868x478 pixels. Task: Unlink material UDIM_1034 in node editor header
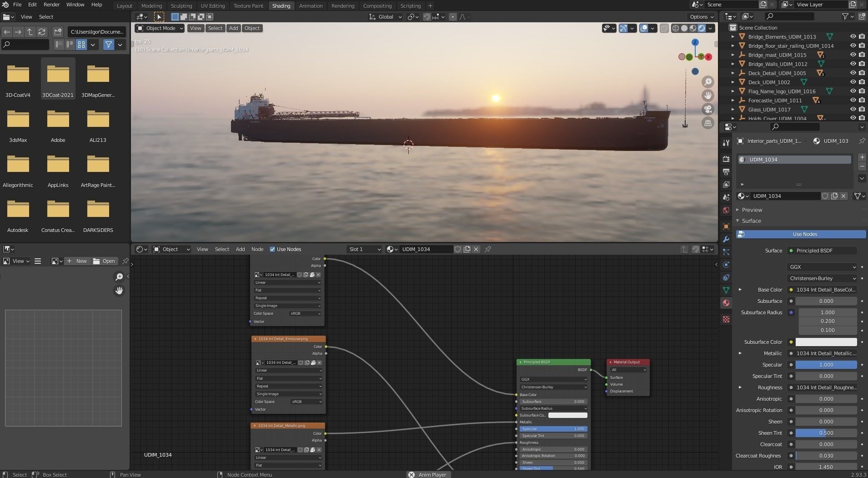click(x=476, y=249)
